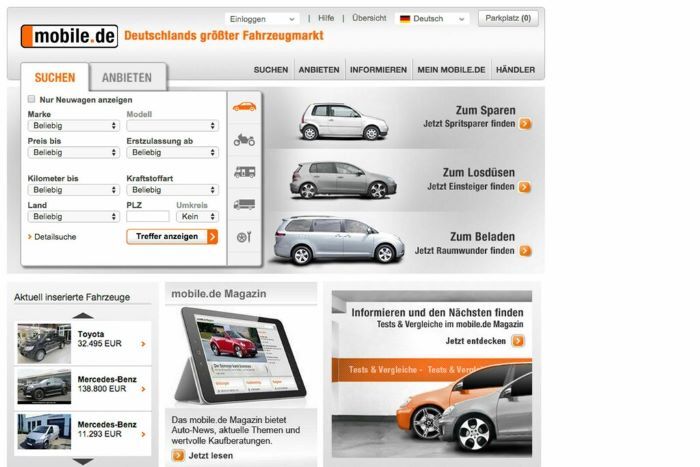
Task: Click the Jetzt entdecken link
Action: (x=475, y=341)
